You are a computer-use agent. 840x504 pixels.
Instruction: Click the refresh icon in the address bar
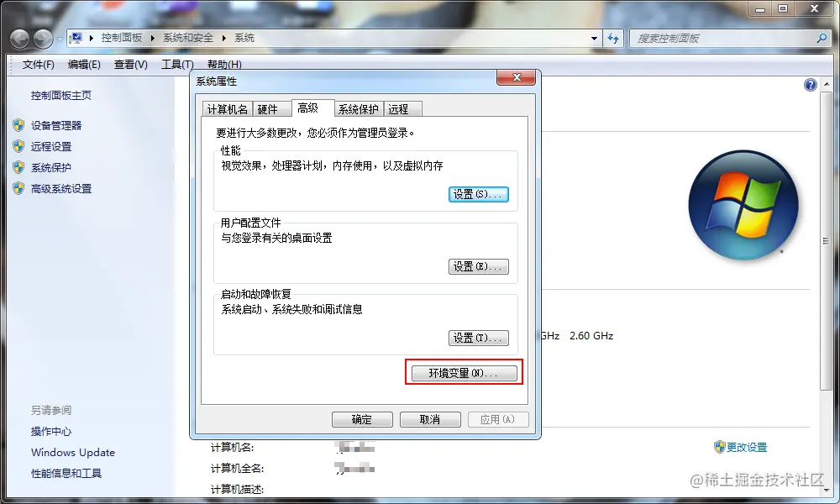tap(615, 38)
